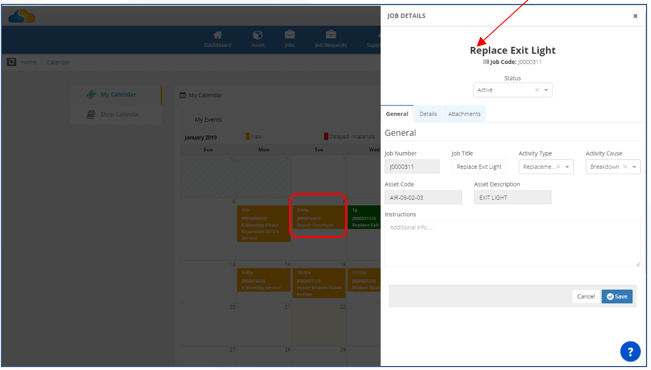Viewport: 651px width, 370px height.
Task: Open the 6 Monthly Direct Expansion AHU's event
Action: pos(263,223)
